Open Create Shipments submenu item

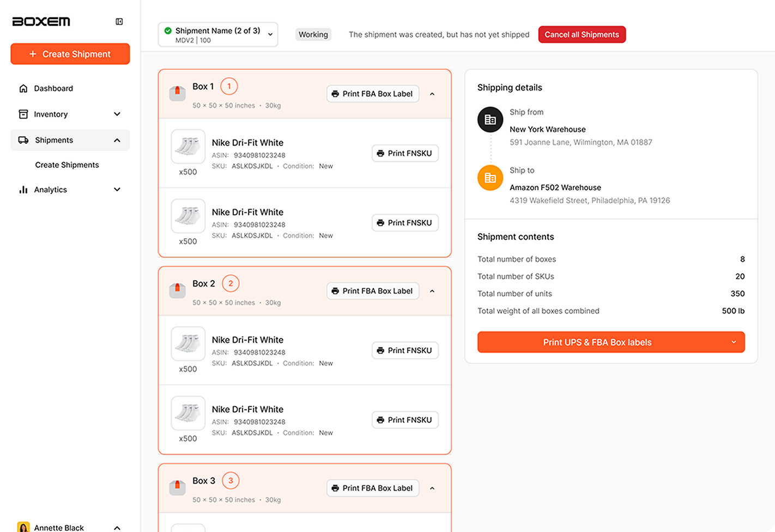[x=67, y=165]
